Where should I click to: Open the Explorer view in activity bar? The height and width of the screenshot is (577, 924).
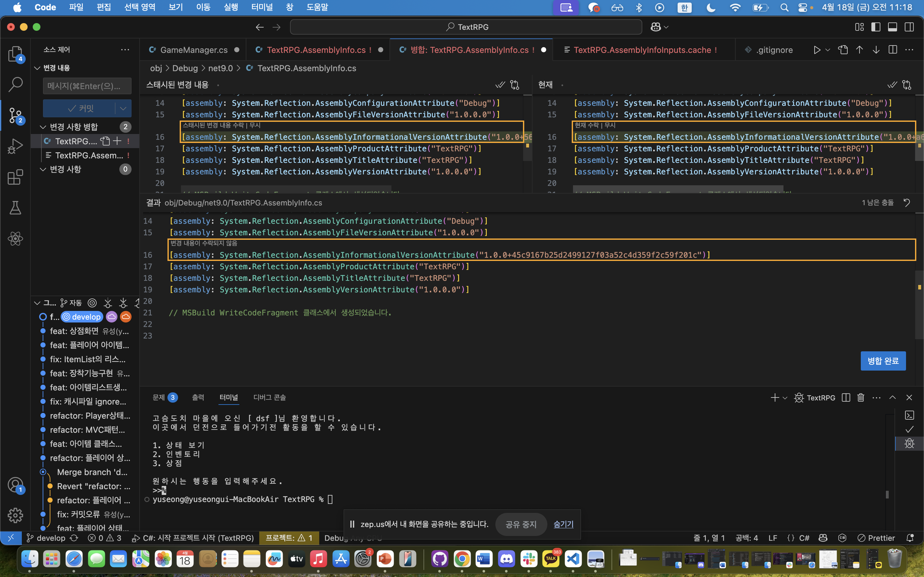pyautogui.click(x=15, y=54)
